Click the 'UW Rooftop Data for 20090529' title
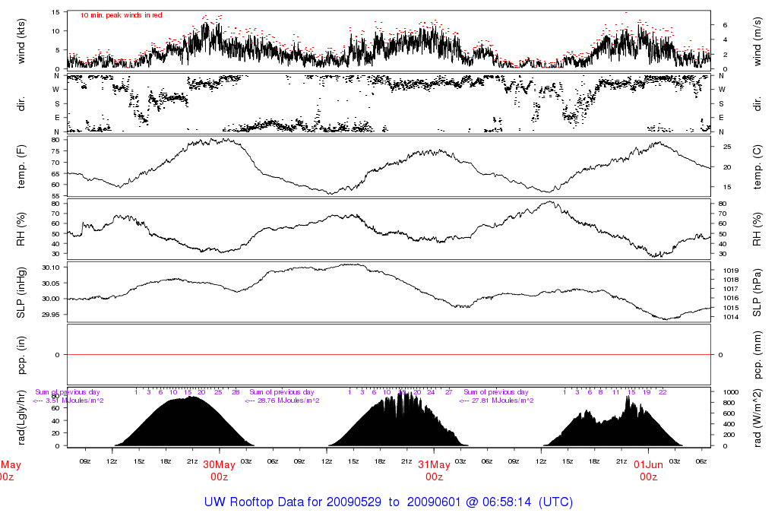The image size is (778, 532). [293, 502]
